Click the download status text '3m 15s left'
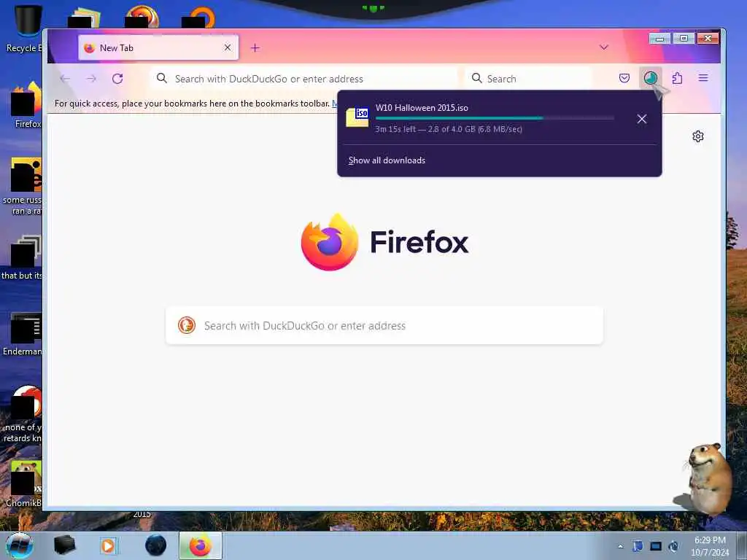This screenshot has height=560, width=747. (395, 129)
